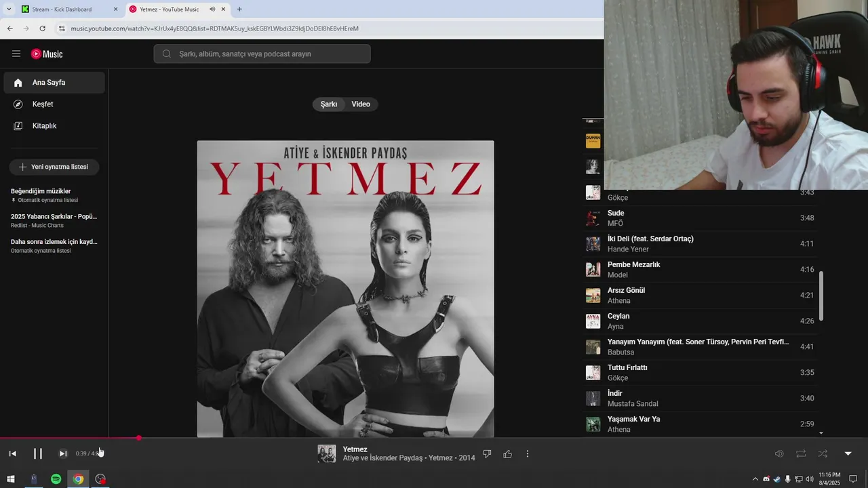Play Sude by MFÖ
Screen dimensions: 868x488
click(x=700, y=218)
